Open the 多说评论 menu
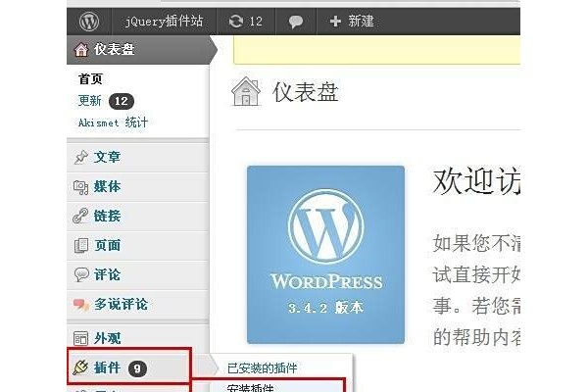The height and width of the screenshot is (392, 588). pos(121,304)
